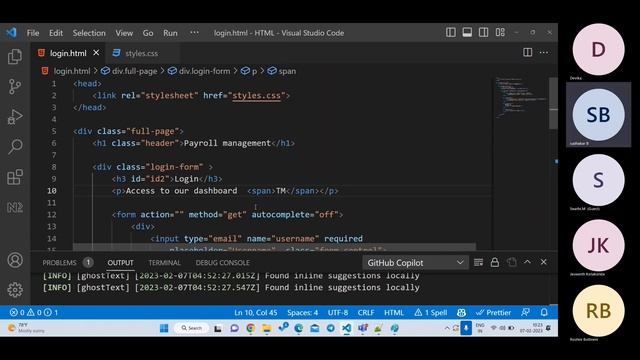The width and height of the screenshot is (640, 360).
Task: Change file encoding UTF-8
Action: click(338, 313)
